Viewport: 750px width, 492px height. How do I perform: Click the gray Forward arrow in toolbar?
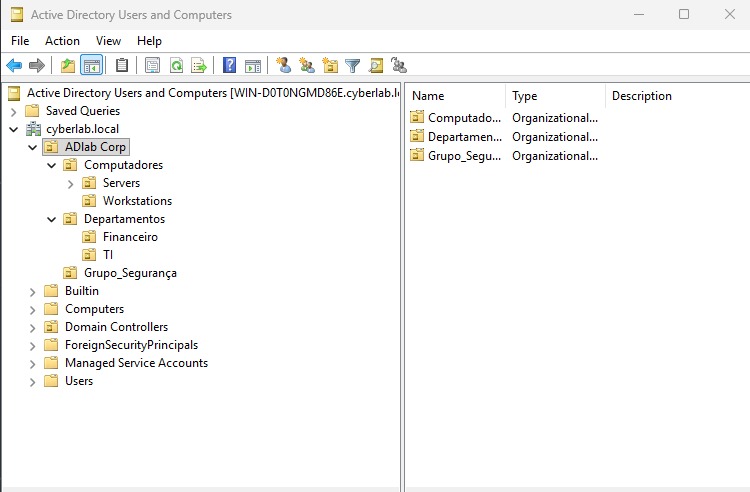tap(36, 65)
